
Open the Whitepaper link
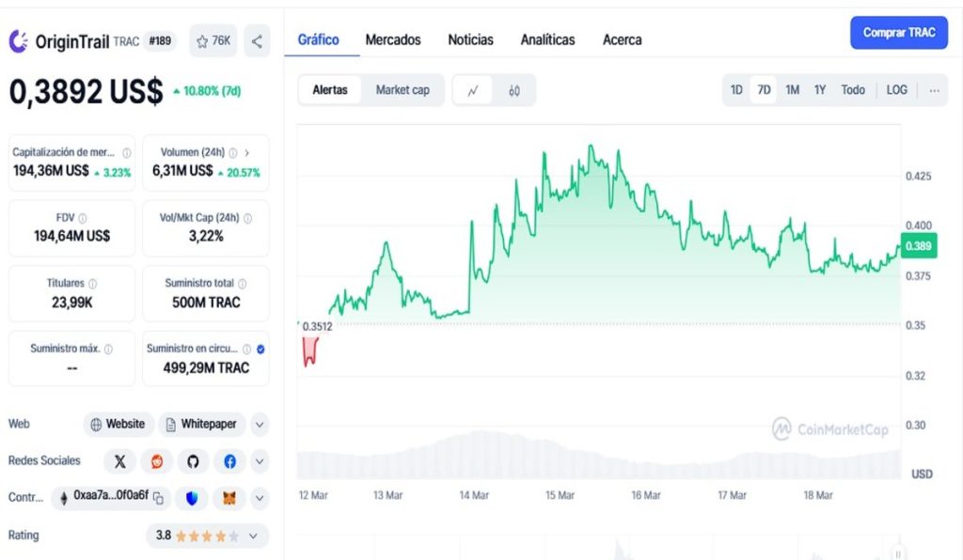tap(202, 425)
